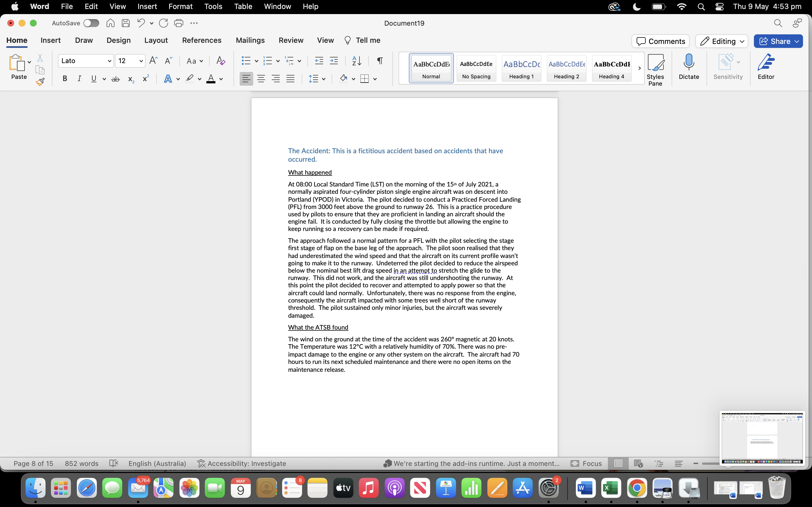Click the Share button
This screenshot has height=507, width=812.
(x=775, y=41)
